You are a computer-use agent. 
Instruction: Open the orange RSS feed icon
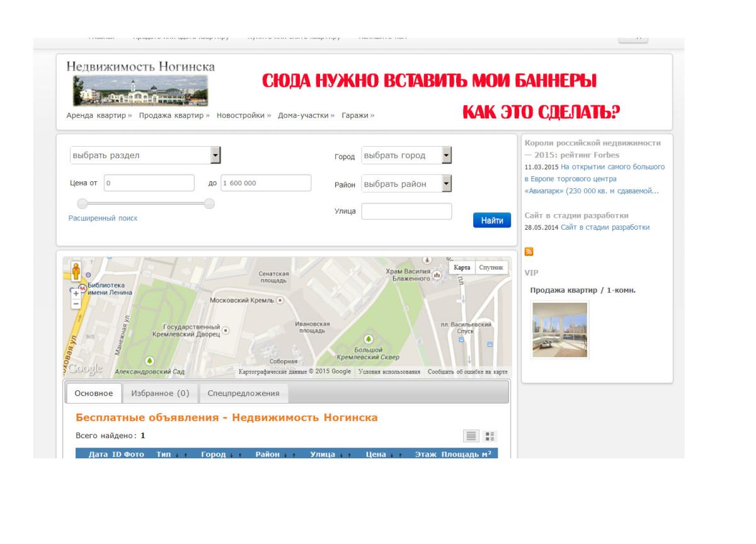529,251
